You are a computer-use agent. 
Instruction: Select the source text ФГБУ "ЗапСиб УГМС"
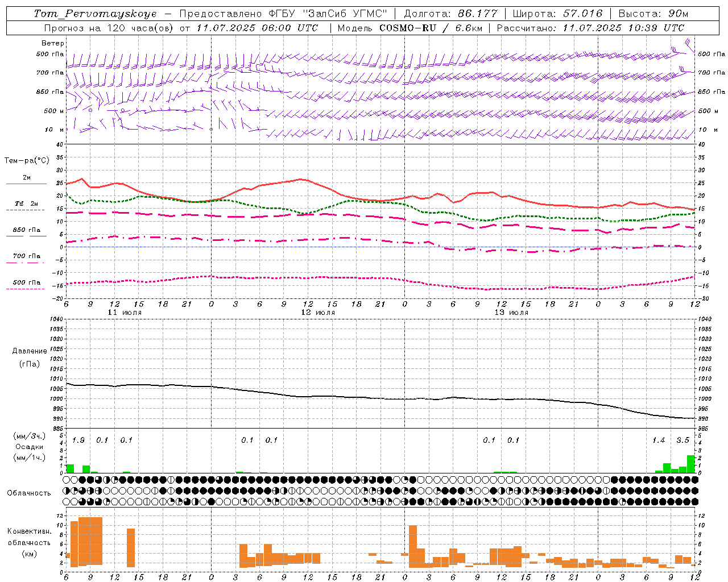328,14
